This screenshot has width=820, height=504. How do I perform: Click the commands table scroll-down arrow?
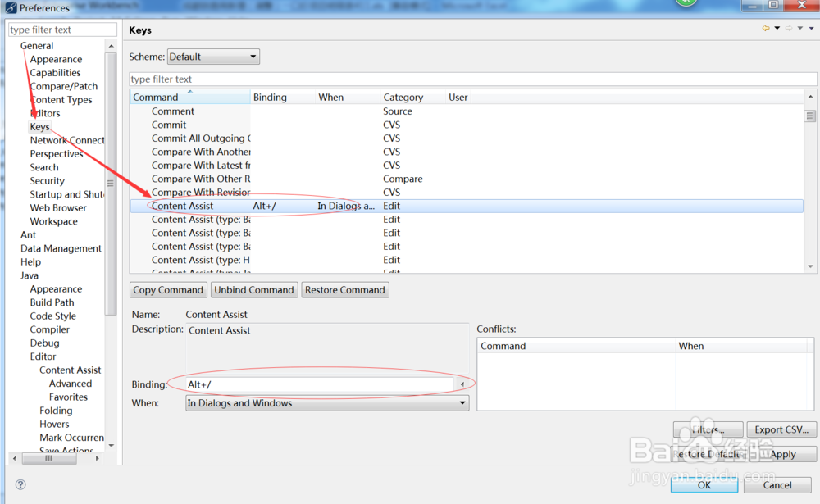(810, 266)
